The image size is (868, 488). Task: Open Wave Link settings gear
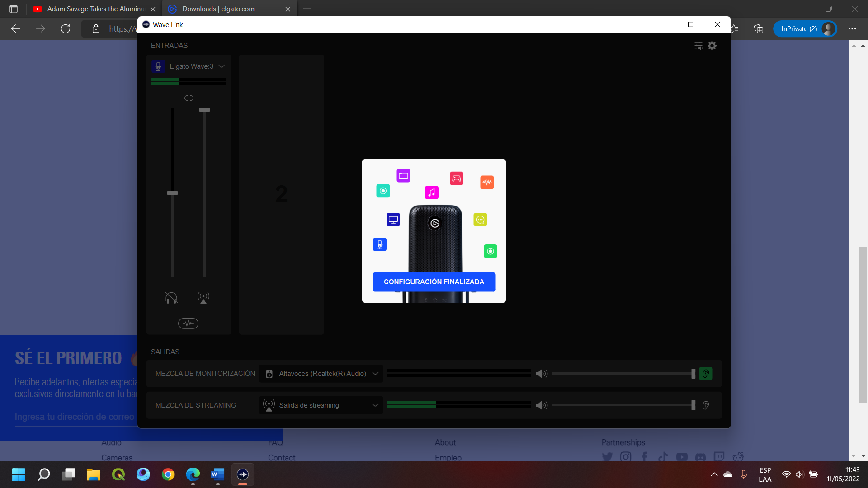click(x=712, y=46)
